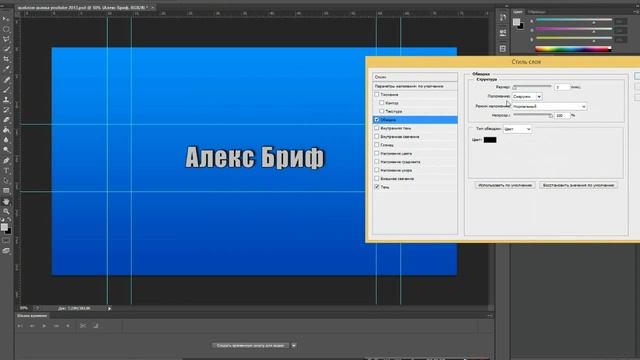Screen dimensions: 640x360
Task: Open status bar info arrow menu
Action: tap(109, 309)
